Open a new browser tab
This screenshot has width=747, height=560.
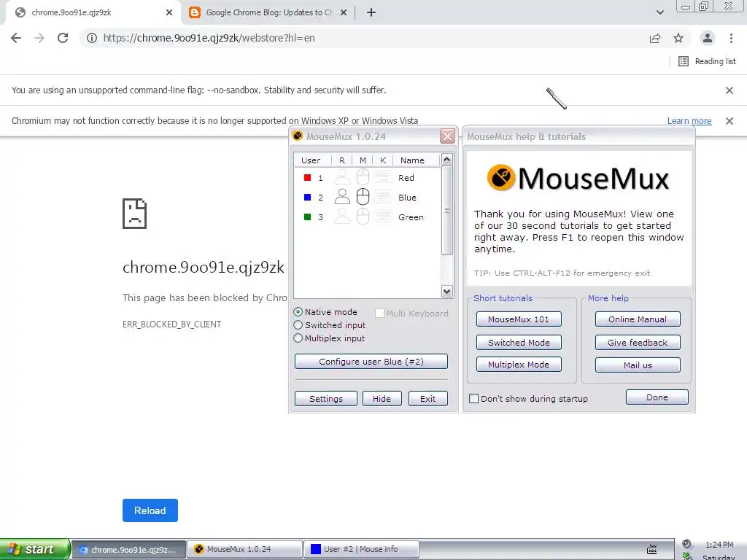coord(371,13)
